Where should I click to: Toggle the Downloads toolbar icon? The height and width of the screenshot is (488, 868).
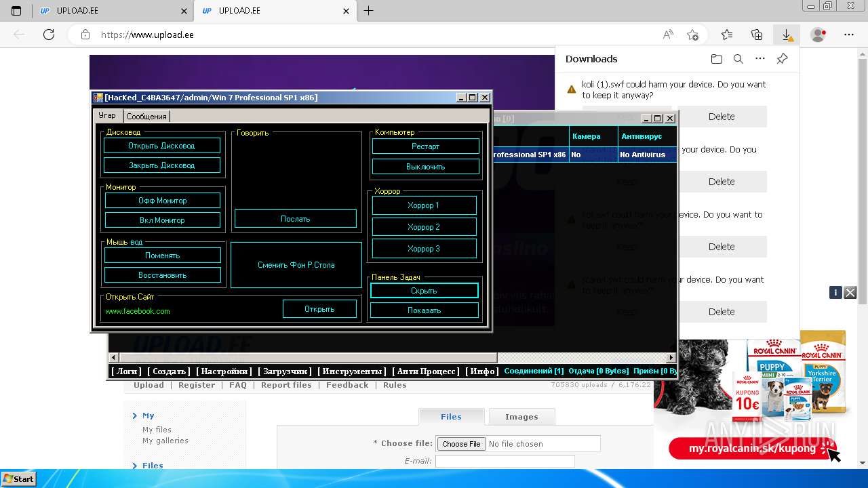pos(787,35)
